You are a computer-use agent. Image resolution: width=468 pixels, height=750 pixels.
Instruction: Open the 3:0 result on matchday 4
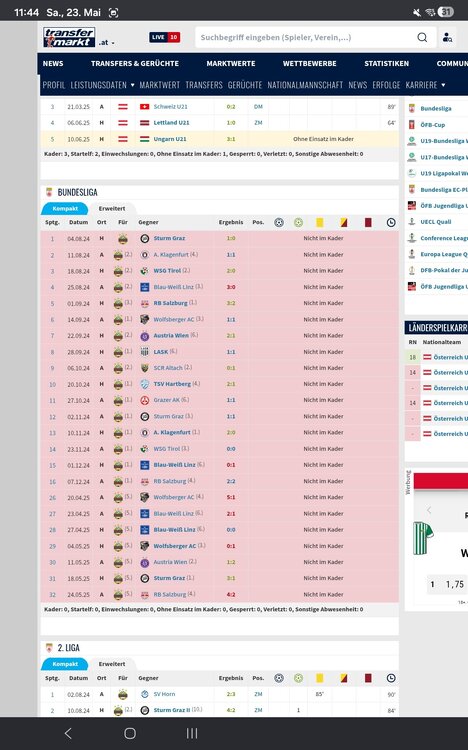coord(231,287)
